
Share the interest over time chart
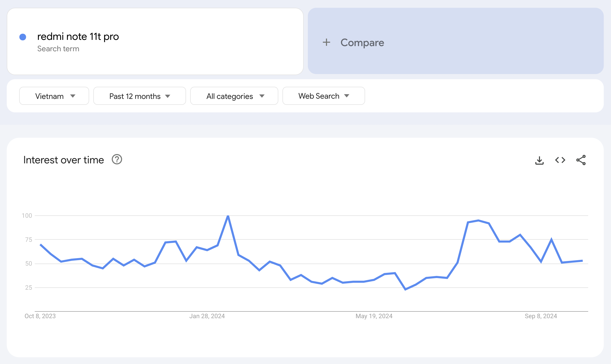[x=581, y=160]
